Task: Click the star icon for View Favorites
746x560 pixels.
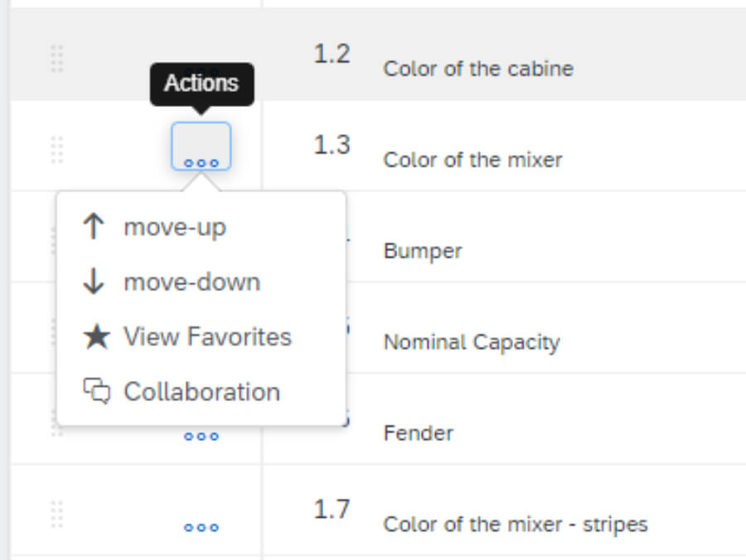Action: tap(97, 336)
